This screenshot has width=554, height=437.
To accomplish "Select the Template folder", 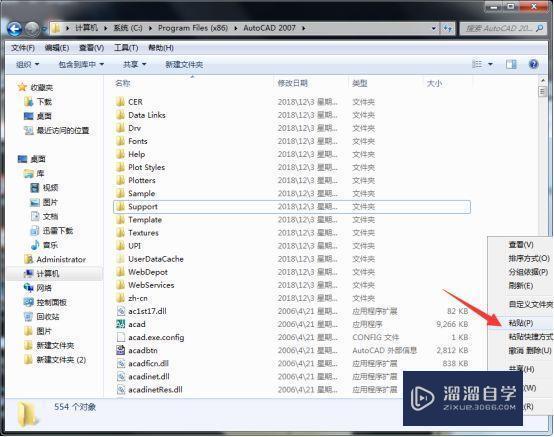I will 145,220.
